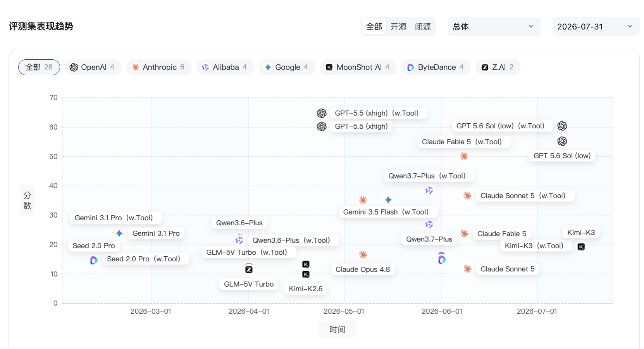Filter chart by Z.AI vendor chip
This screenshot has height=349, width=644.
coord(498,67)
